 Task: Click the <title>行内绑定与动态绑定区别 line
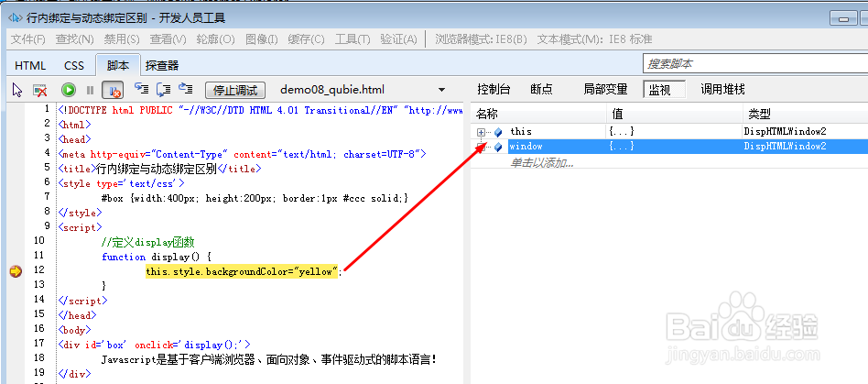(x=159, y=169)
